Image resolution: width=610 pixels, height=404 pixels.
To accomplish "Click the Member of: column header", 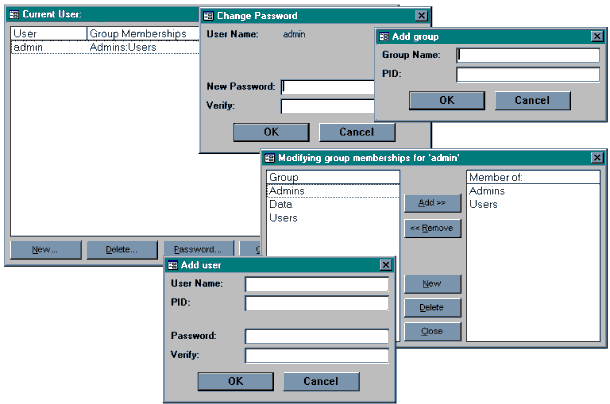I will tap(533, 177).
